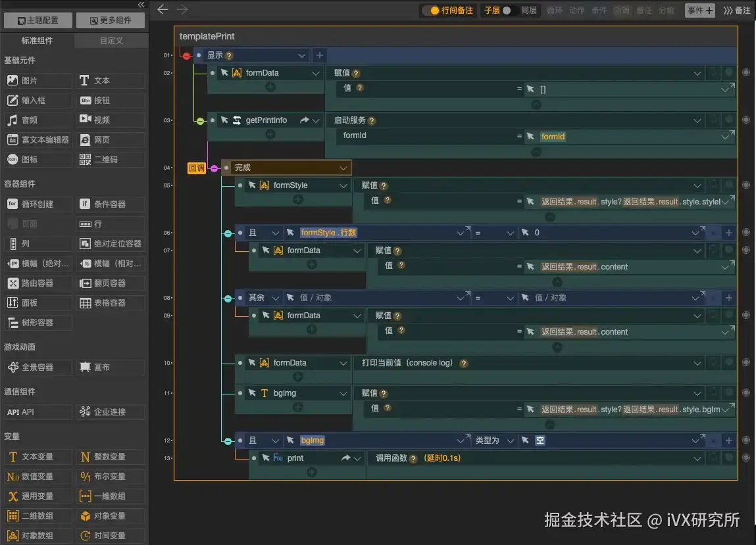Click the formId value field

(629, 137)
